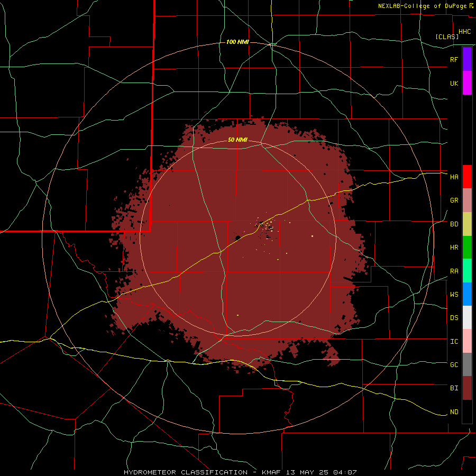476x476 pixels.
Task: Click the WS legend label
Action: click(454, 295)
